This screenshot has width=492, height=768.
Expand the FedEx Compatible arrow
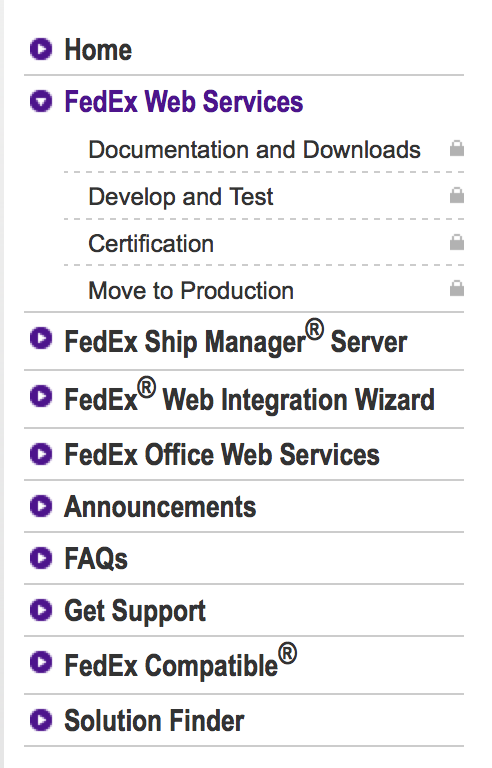41,662
